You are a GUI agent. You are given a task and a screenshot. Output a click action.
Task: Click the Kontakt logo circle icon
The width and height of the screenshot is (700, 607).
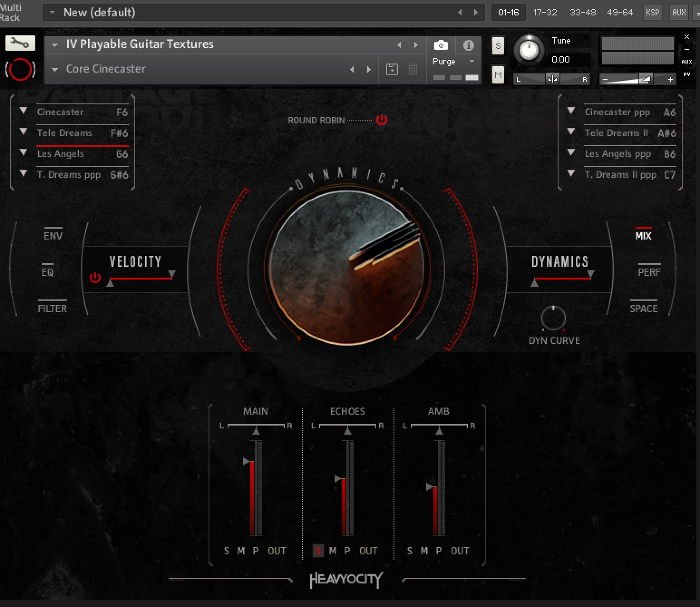[x=20, y=69]
